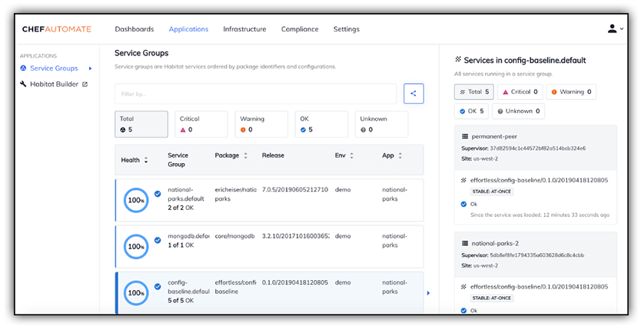The height and width of the screenshot is (330, 644).
Task: Click the Service Groups sidebar icon
Action: [x=23, y=68]
